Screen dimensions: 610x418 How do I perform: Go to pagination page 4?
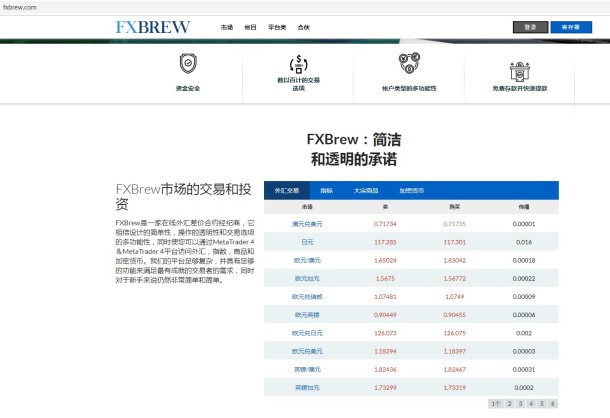(531, 404)
